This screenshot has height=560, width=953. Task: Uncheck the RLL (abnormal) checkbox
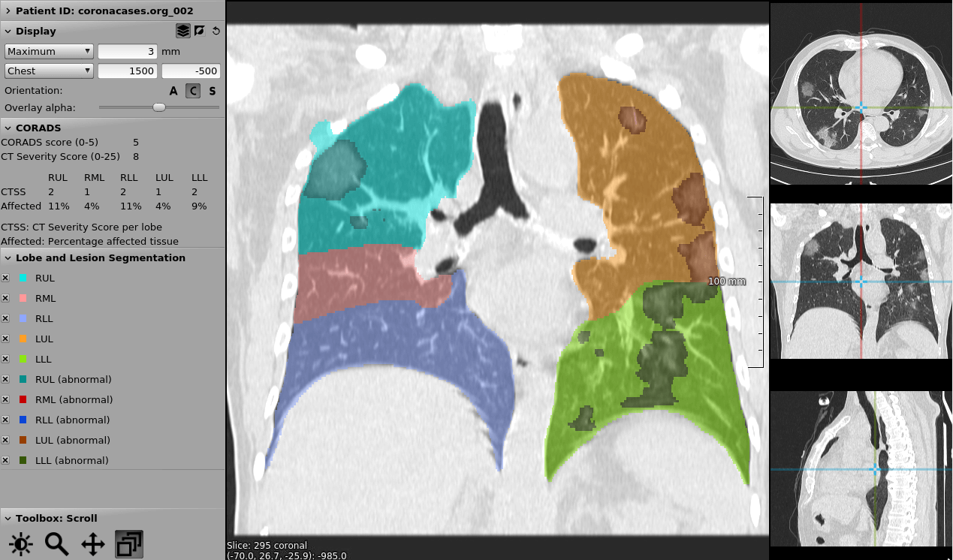point(5,420)
